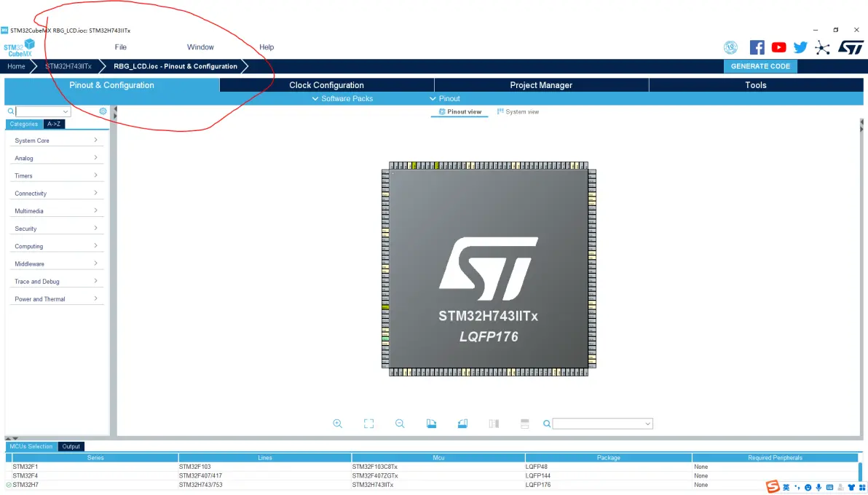The width and height of the screenshot is (868, 495).
Task: Switch to Clock Configuration tab
Action: pyautogui.click(x=327, y=85)
